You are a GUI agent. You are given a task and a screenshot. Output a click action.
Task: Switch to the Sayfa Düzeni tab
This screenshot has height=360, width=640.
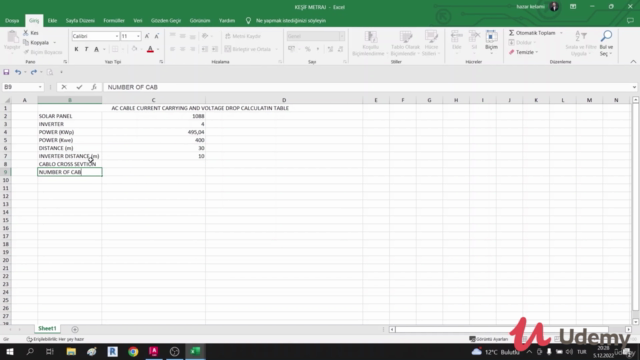click(80, 20)
